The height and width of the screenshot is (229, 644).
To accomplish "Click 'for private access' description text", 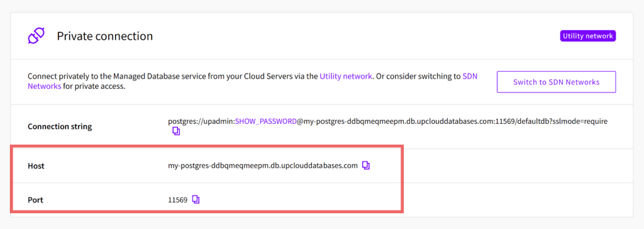I will [x=94, y=87].
